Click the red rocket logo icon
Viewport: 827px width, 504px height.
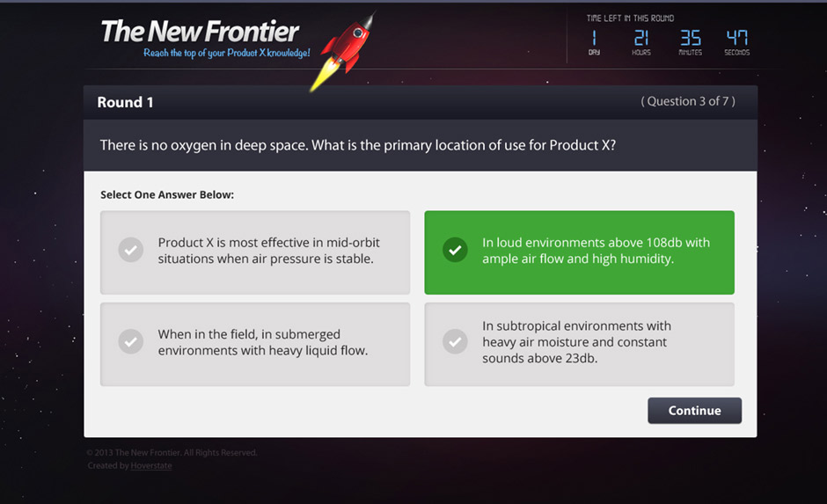[x=344, y=51]
